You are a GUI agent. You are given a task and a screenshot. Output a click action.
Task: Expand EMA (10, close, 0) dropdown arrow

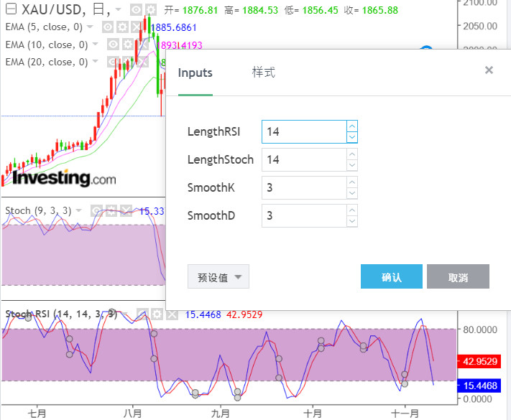click(95, 44)
